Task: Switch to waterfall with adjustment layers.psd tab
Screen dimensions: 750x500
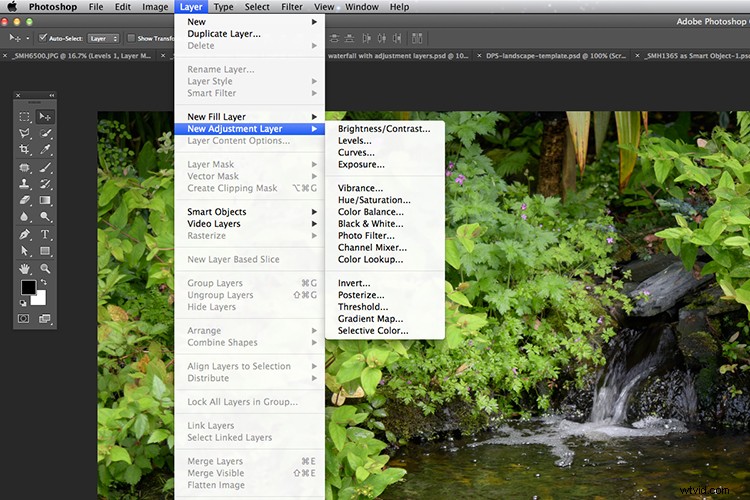Action: coord(398,56)
